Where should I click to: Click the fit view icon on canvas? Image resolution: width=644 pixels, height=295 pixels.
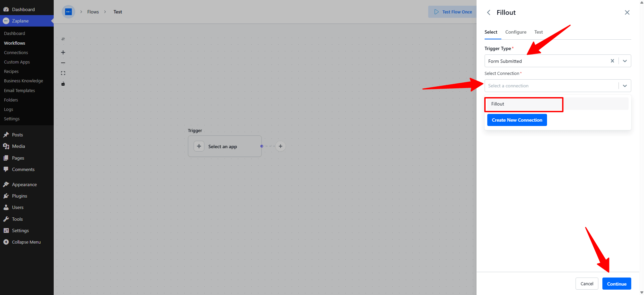tap(63, 73)
